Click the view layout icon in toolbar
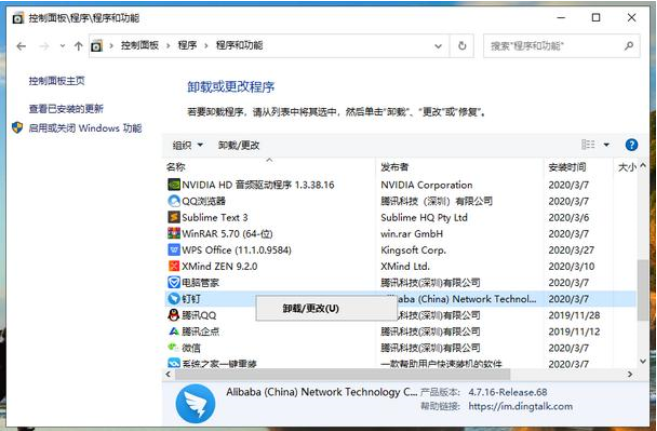The image size is (657, 431). (588, 145)
